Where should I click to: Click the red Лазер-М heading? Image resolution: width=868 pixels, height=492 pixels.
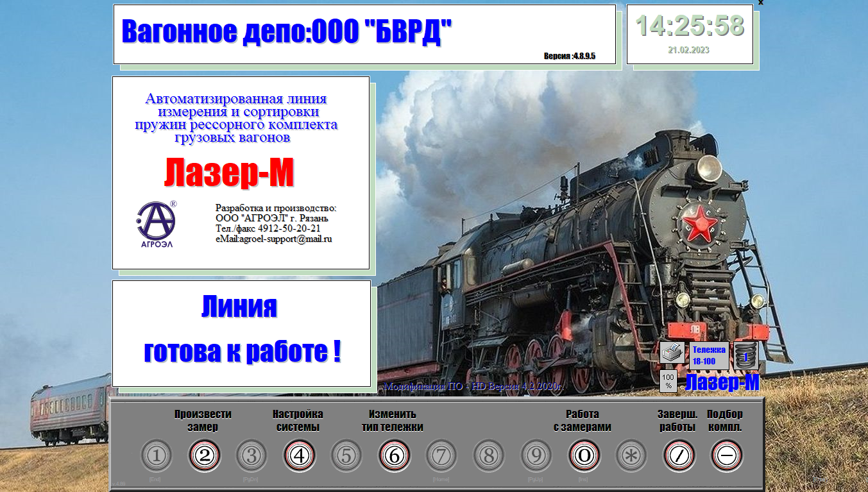[229, 173]
